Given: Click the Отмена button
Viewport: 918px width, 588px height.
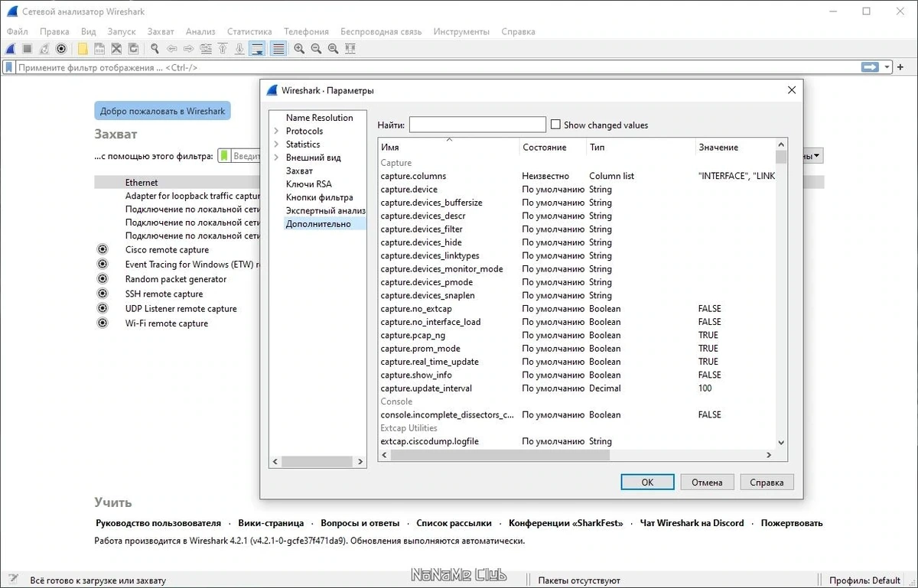Looking at the screenshot, I should pyautogui.click(x=707, y=482).
